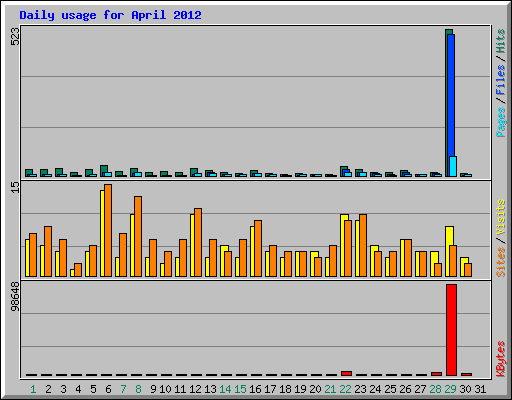The image size is (512, 400).
Task: Click day label 29 on the x-axis
Action: click(x=450, y=389)
